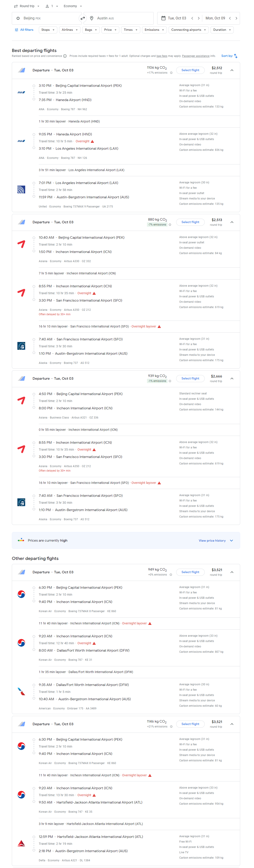Select flight priced at $2,666
Viewport: 254px width, 868px height.
(x=190, y=378)
